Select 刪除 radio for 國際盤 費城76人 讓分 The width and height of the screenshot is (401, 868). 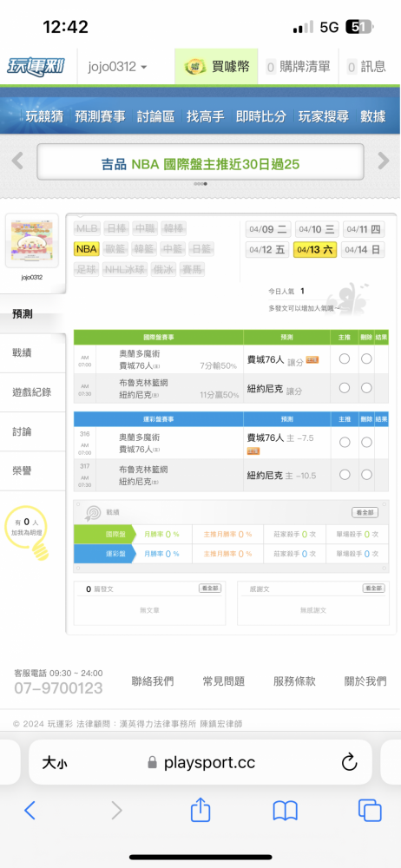coord(366,358)
